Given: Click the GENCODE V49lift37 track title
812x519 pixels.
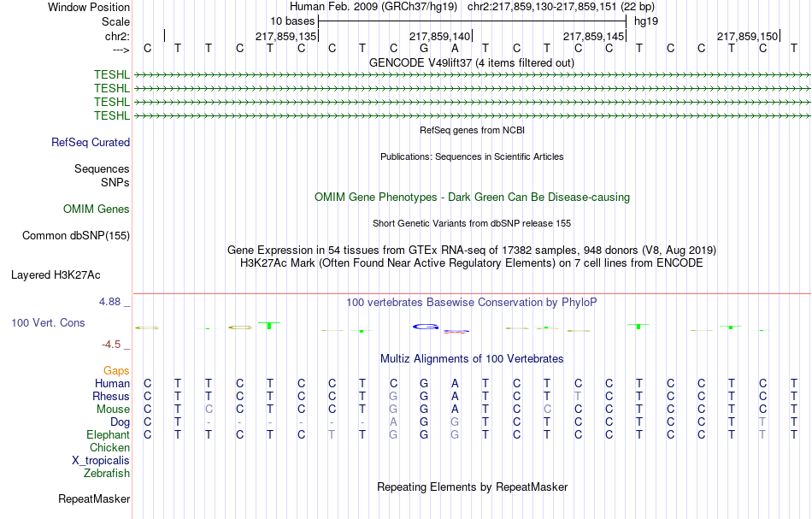Looking at the screenshot, I should click(472, 62).
